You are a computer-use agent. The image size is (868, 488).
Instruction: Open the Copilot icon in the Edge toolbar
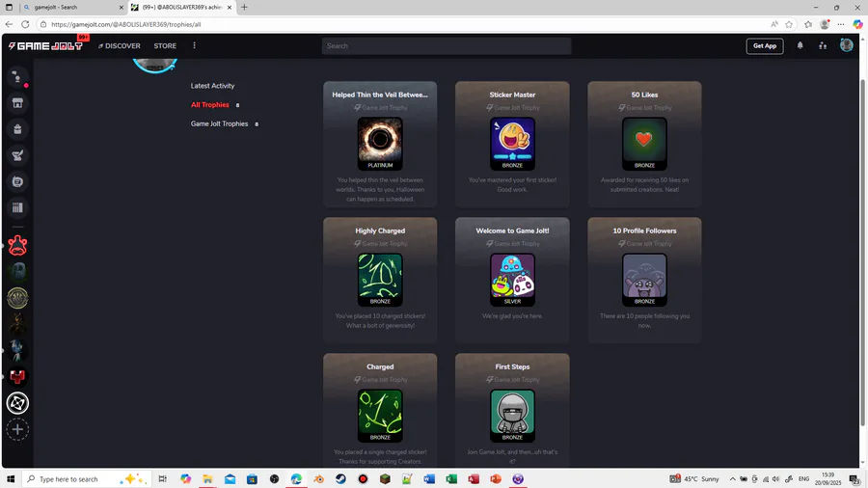click(x=857, y=24)
